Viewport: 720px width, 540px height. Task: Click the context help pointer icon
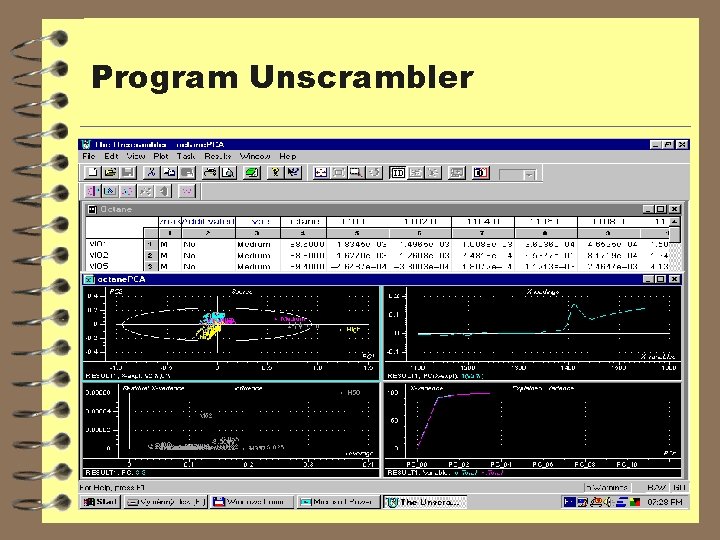pos(293,173)
